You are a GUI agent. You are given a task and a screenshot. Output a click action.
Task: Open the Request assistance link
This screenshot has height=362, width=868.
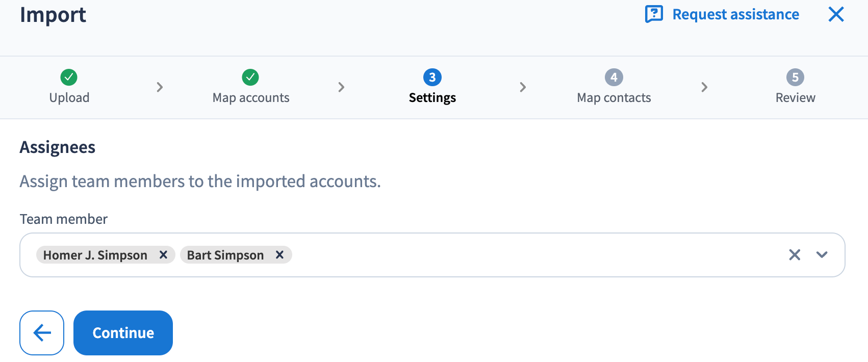[x=735, y=14]
